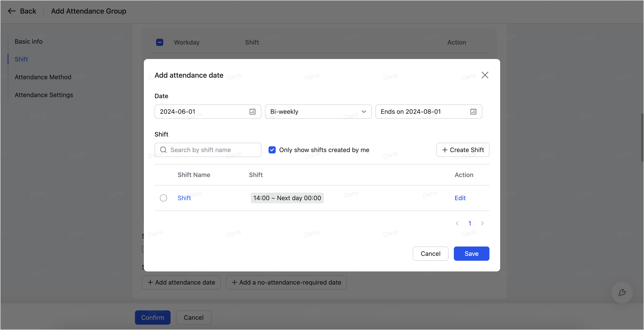Screen dimensions: 644x330
Task: Go to next page arrow
Action: pyautogui.click(x=482, y=223)
